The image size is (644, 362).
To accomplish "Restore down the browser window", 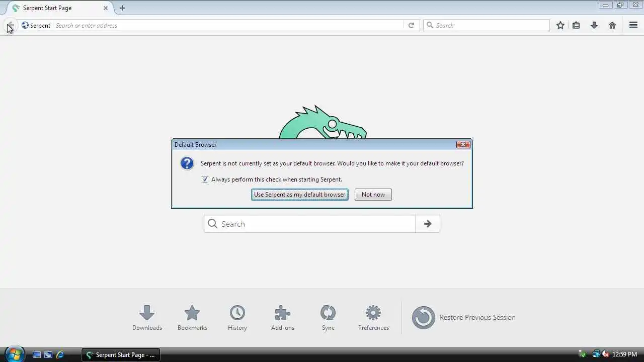I will pos(620,5).
